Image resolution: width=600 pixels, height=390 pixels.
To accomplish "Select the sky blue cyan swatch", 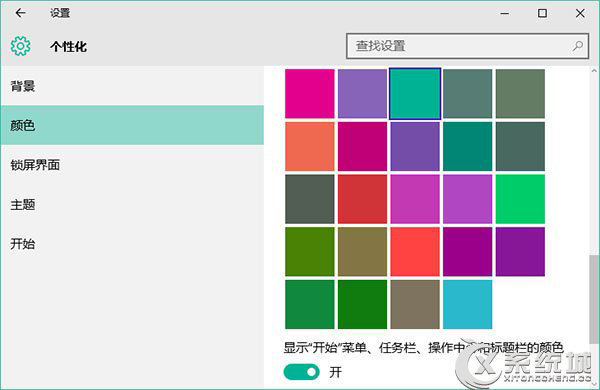I will (468, 304).
